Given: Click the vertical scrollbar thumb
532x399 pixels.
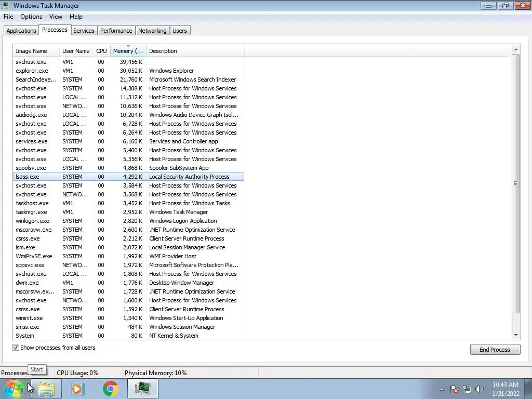Looking at the screenshot, I should (x=516, y=183).
